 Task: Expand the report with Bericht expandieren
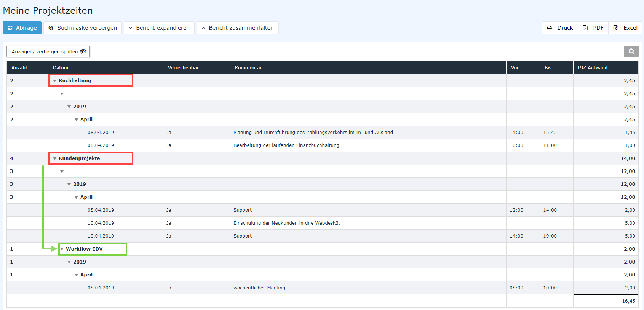(x=159, y=28)
